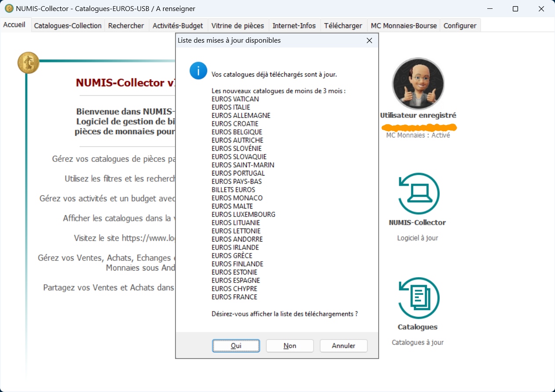Click the EUROS ALLEMAGNE line

[241, 116]
